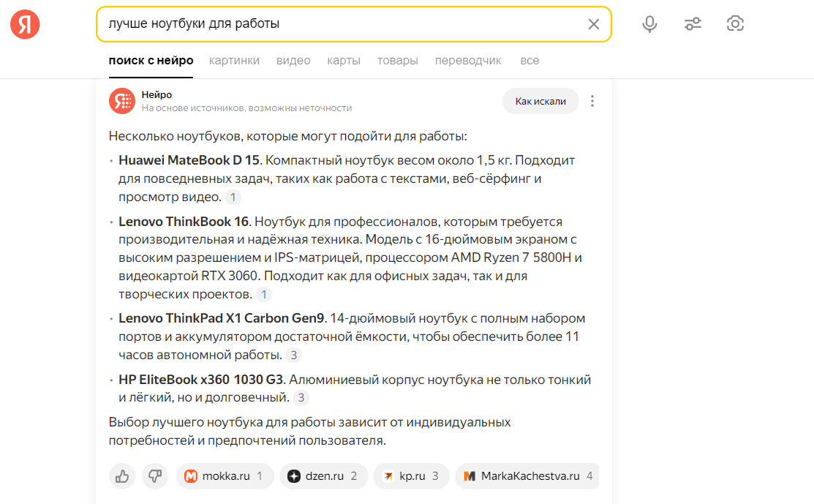Image resolution: width=814 pixels, height=504 pixels.
Task: Open the mokka.ru source chip
Action: 225,476
